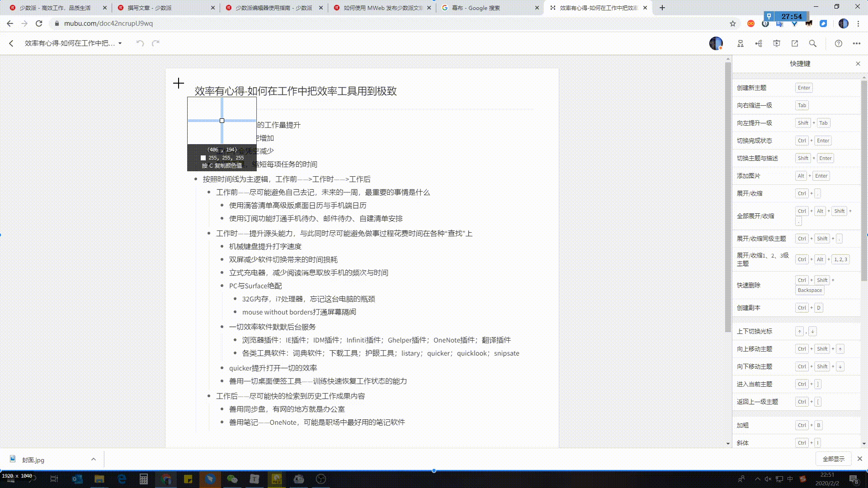Click bullet of 工作后 item

pyautogui.click(x=209, y=396)
